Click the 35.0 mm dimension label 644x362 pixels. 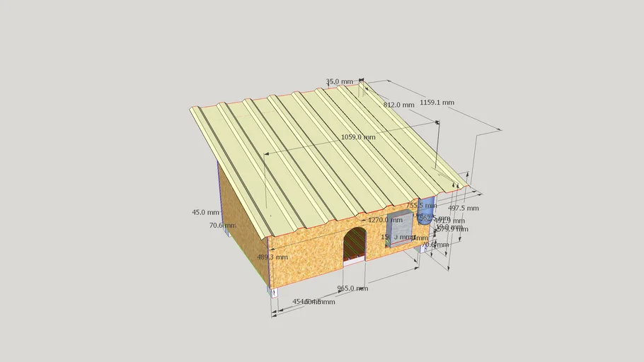point(339,82)
